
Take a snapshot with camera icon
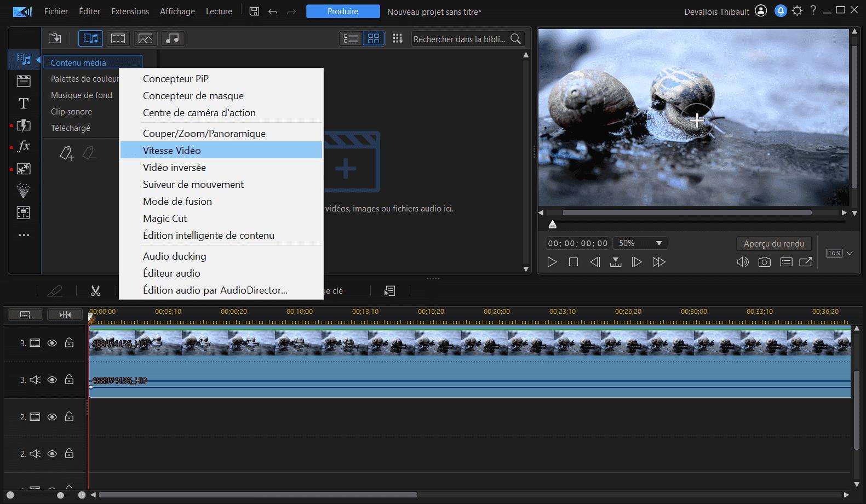click(764, 262)
